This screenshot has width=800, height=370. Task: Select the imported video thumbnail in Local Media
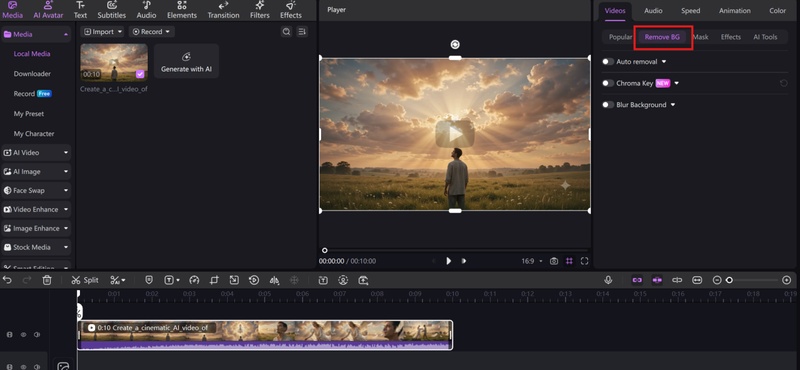tap(114, 62)
